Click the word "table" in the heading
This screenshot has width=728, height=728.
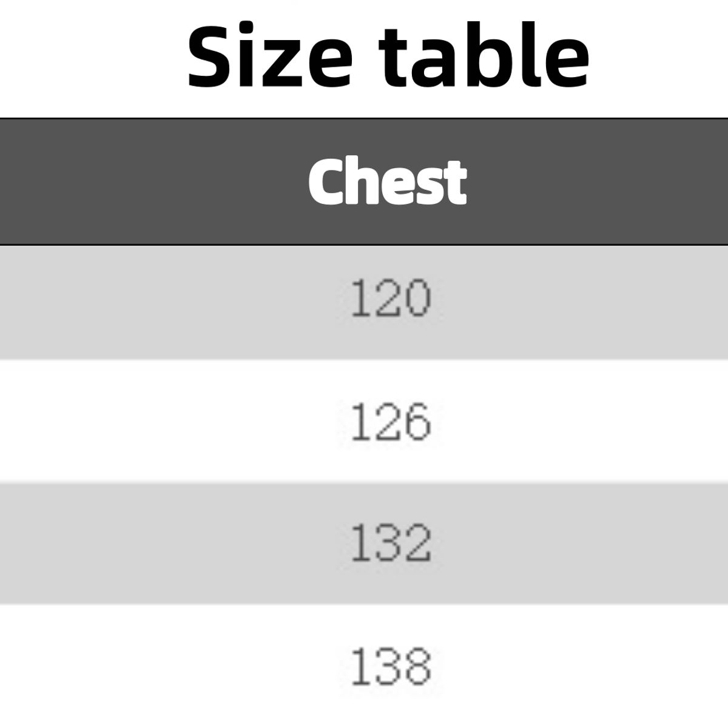[x=484, y=56]
